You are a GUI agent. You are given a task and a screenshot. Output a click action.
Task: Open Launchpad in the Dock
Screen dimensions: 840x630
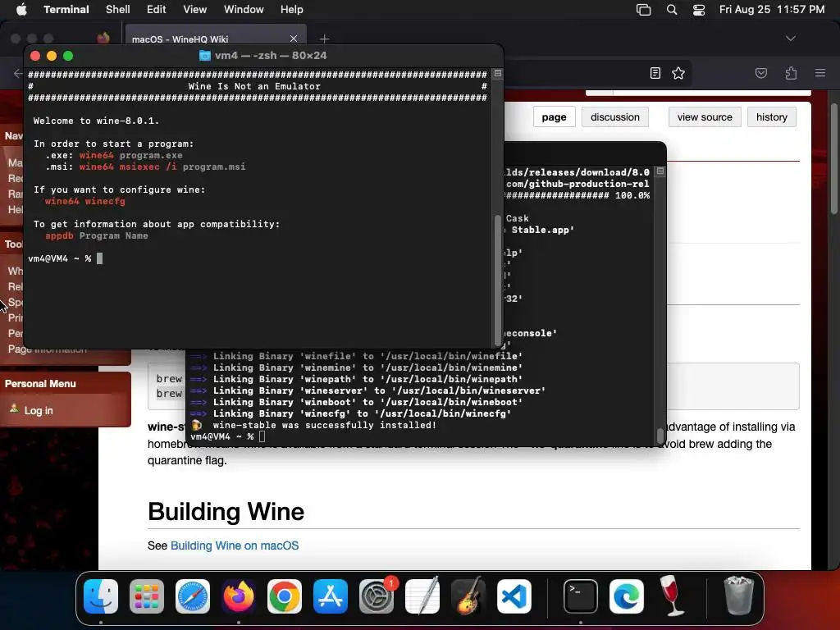[x=147, y=596]
